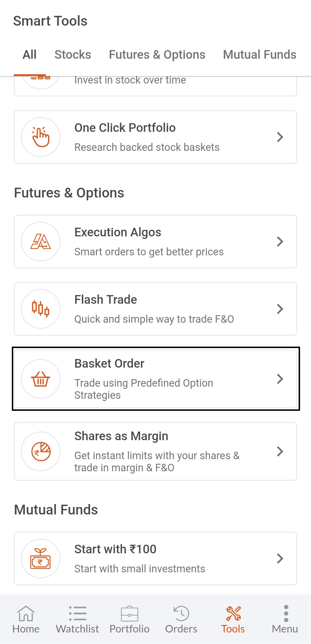Open the three-dot Menu
This screenshot has width=311, height=644.
click(285, 620)
